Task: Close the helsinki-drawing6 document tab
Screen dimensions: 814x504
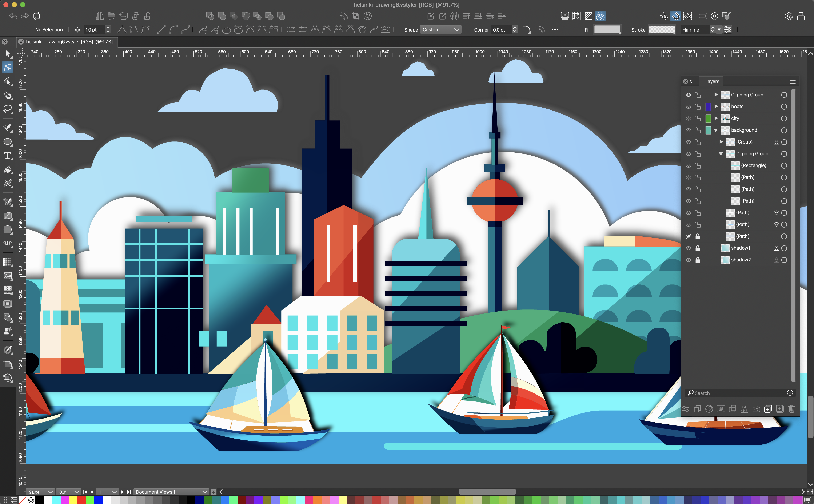Action: [x=21, y=42]
